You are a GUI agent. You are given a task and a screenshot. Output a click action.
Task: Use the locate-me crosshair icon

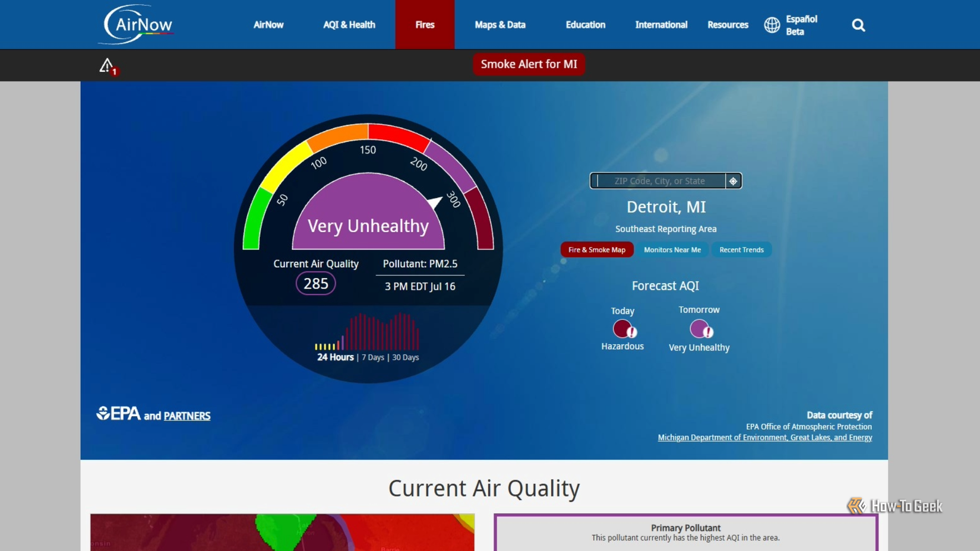click(734, 181)
